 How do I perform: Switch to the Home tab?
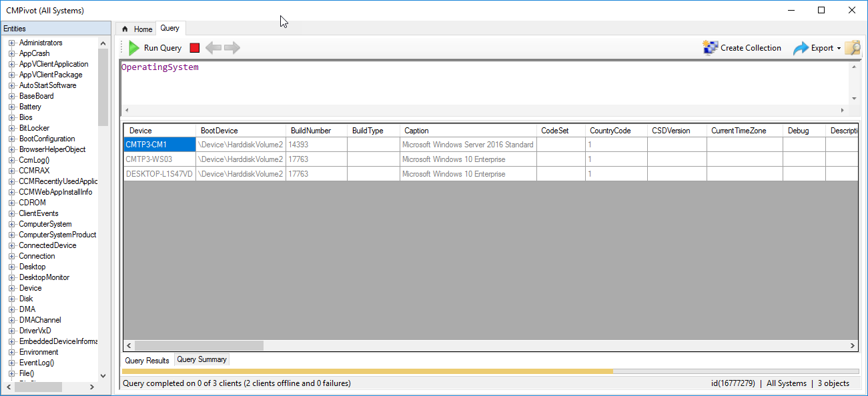pyautogui.click(x=137, y=29)
